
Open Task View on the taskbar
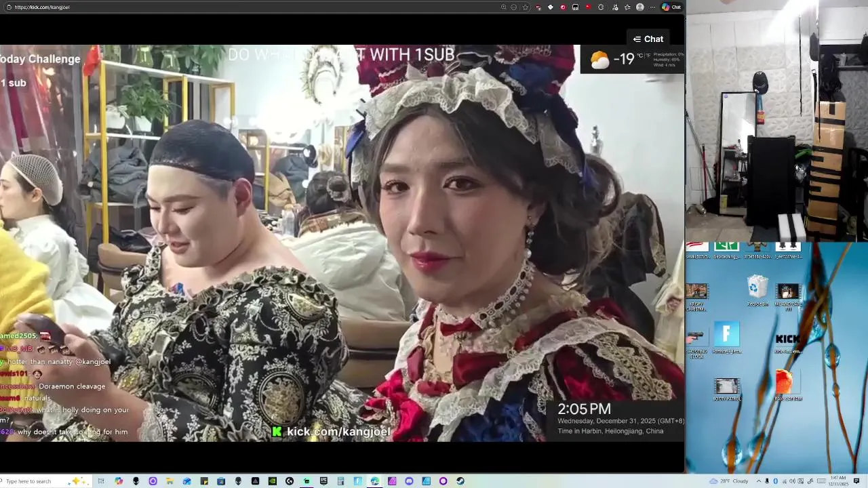click(x=101, y=481)
